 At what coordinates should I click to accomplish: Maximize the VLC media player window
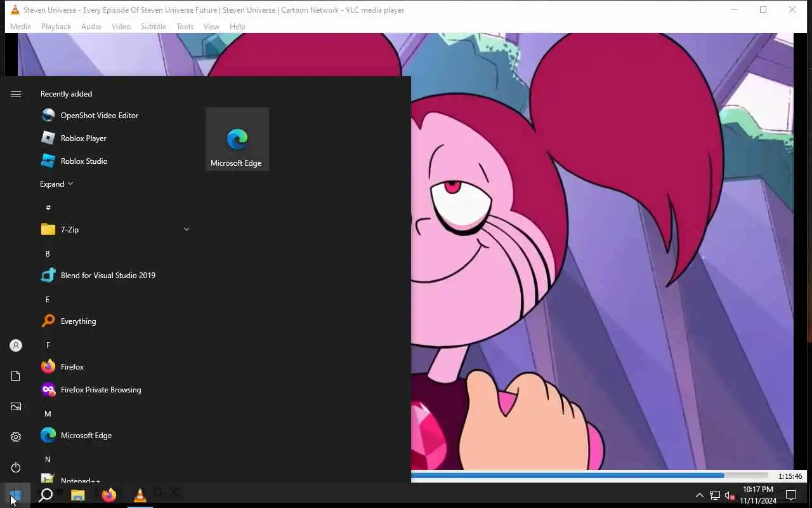763,10
